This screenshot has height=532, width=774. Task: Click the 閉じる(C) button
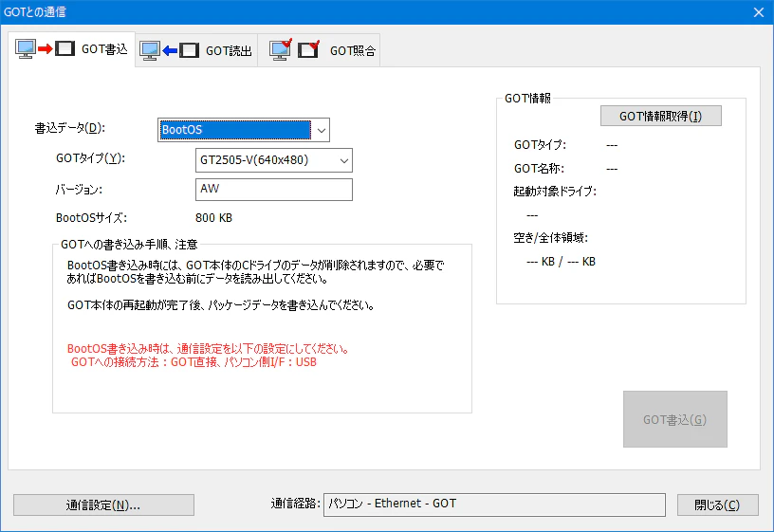pos(717,504)
